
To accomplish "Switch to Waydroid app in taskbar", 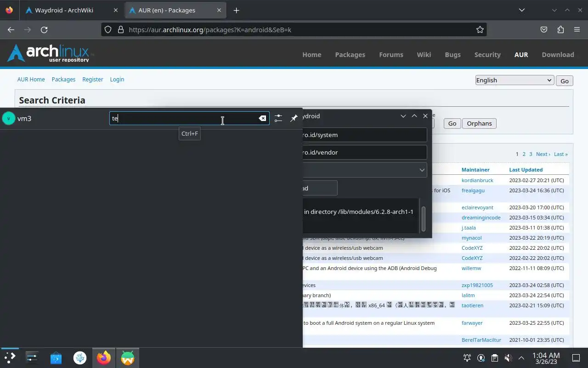I will pyautogui.click(x=128, y=357).
